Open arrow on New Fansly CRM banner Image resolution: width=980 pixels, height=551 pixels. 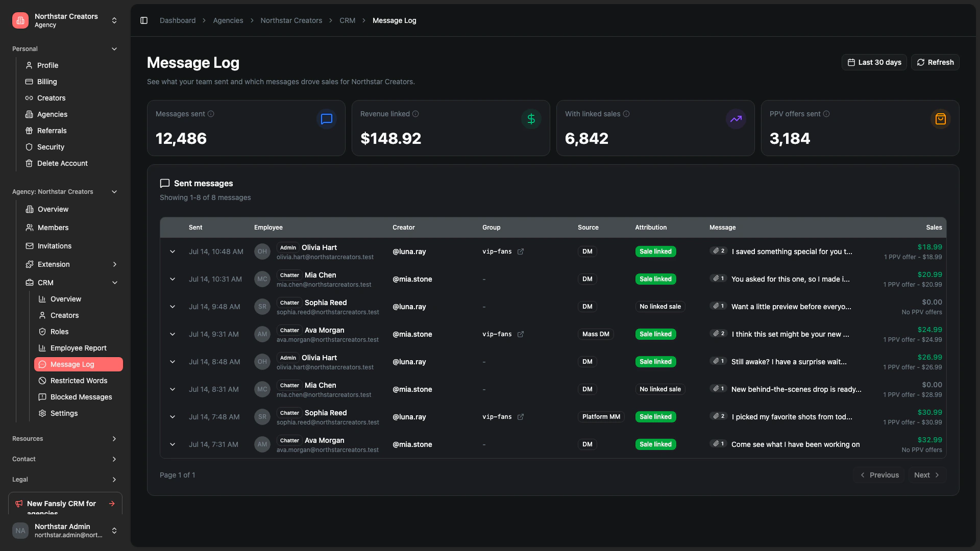pyautogui.click(x=112, y=504)
